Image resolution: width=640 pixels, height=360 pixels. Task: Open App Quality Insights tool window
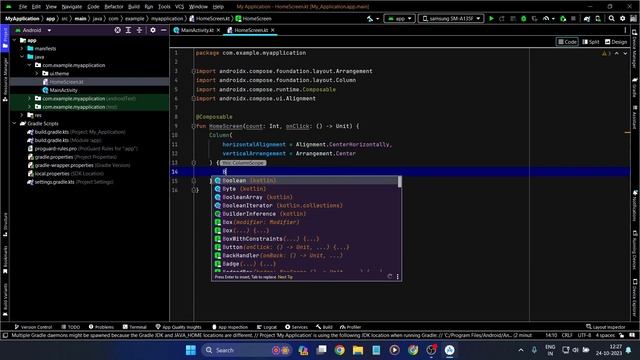pos(178,327)
